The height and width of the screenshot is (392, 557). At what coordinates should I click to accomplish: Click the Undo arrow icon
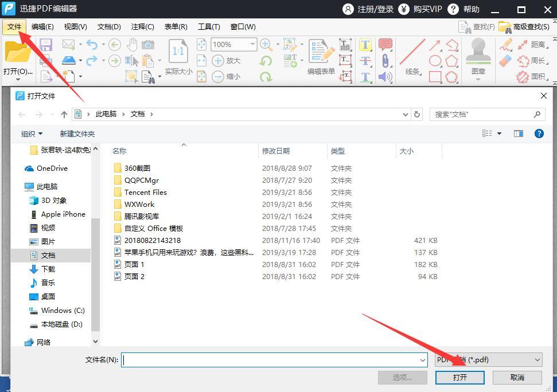[92, 45]
